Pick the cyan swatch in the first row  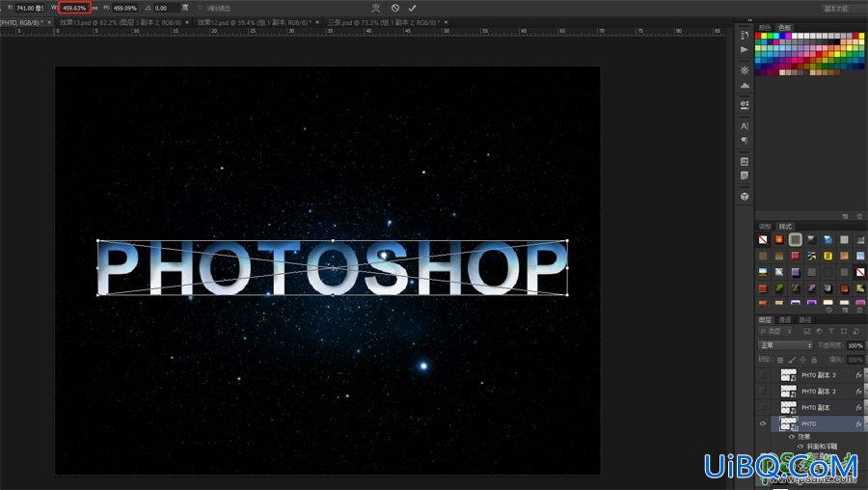776,36
